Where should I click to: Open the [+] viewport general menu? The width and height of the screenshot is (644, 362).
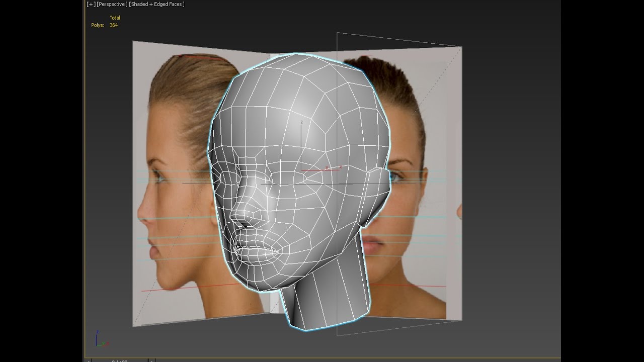91,4
